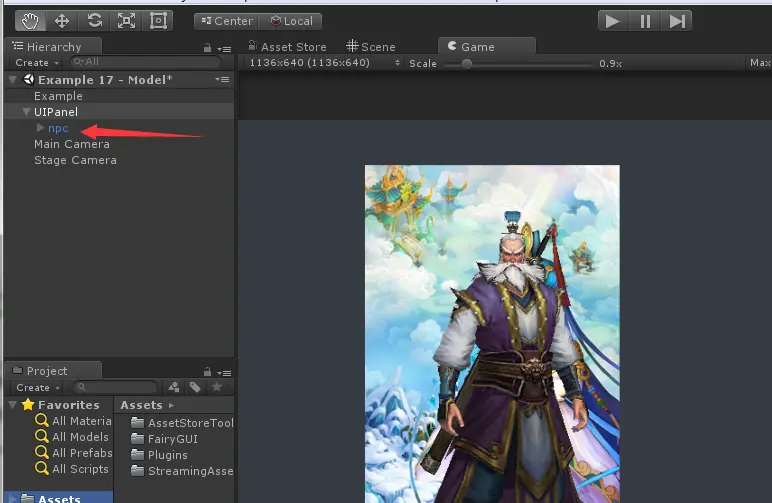Select All Materials saved search

pos(73,421)
